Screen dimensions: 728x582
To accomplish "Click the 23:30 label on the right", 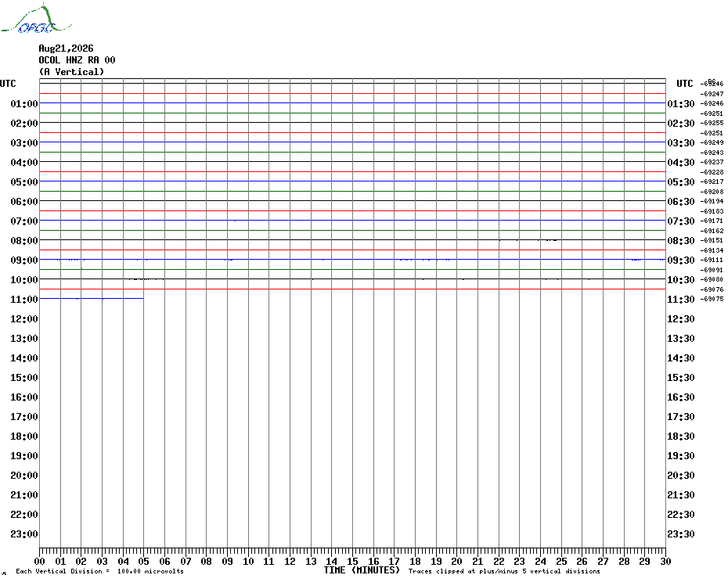I will (x=681, y=533).
